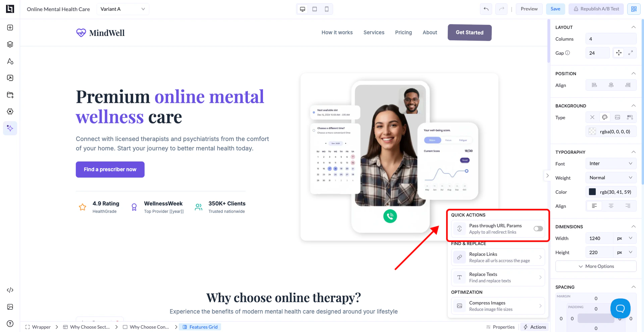Open the code editor icon in sidebar
The image size is (644, 332).
point(10,290)
